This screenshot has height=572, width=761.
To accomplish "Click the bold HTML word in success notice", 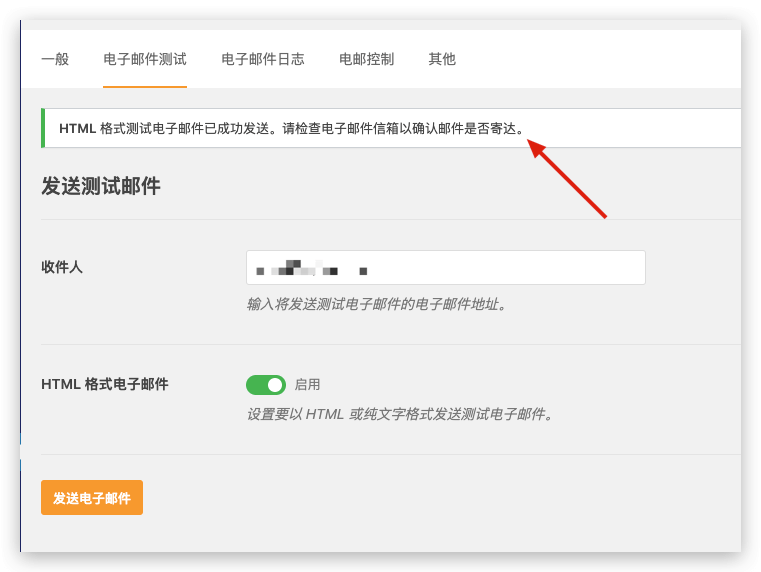I will [78, 128].
